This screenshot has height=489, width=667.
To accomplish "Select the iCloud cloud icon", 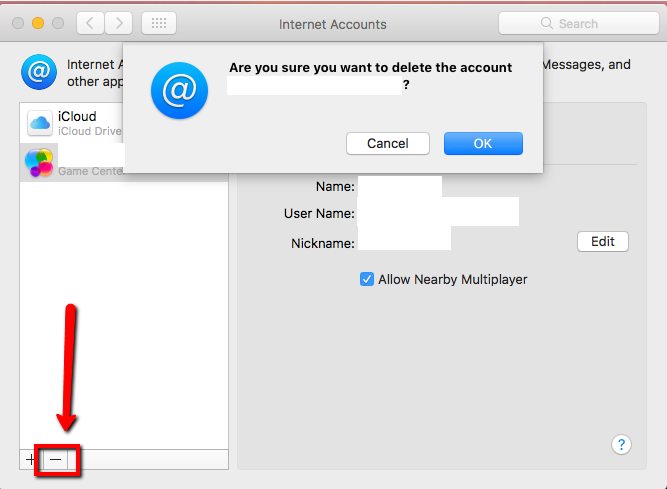I will click(40, 122).
